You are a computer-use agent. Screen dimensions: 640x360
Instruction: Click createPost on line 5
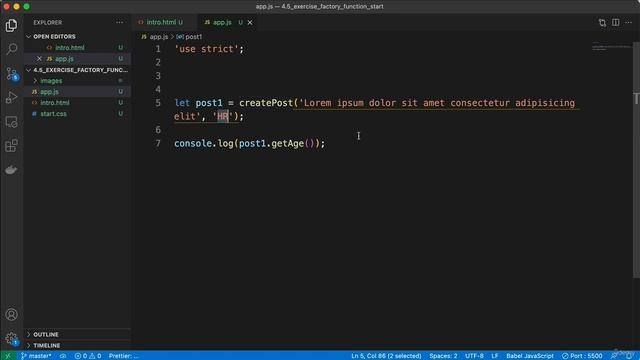266,103
